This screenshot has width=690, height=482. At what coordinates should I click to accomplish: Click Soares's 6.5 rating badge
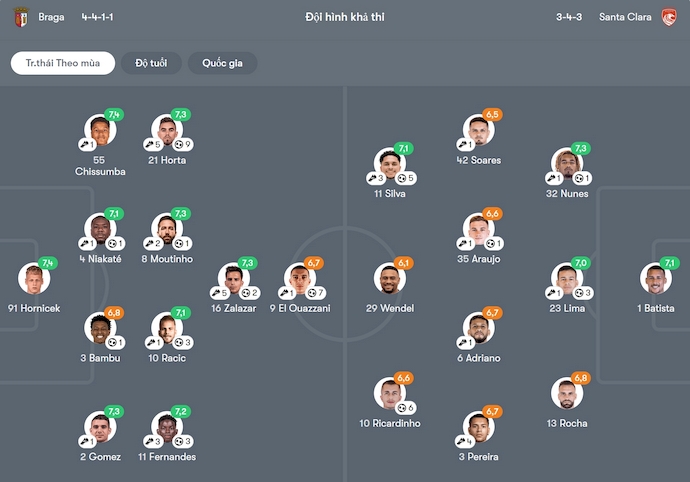coord(492,115)
